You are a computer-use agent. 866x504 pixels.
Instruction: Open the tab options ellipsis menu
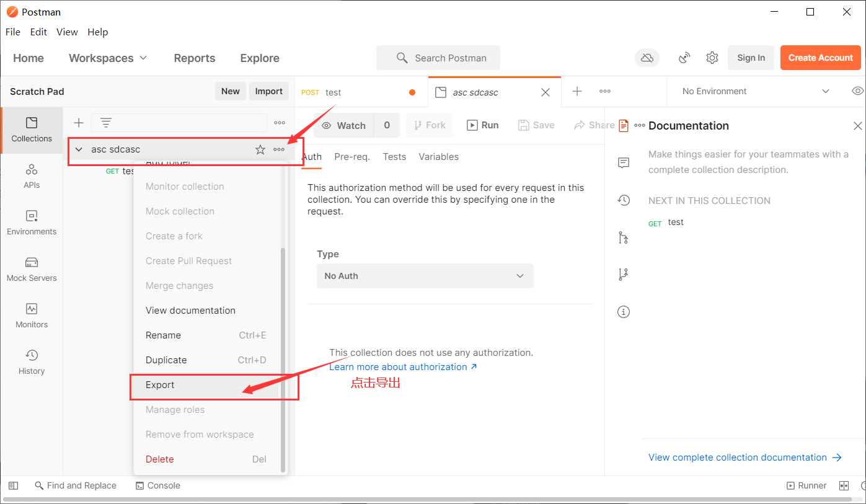605,91
